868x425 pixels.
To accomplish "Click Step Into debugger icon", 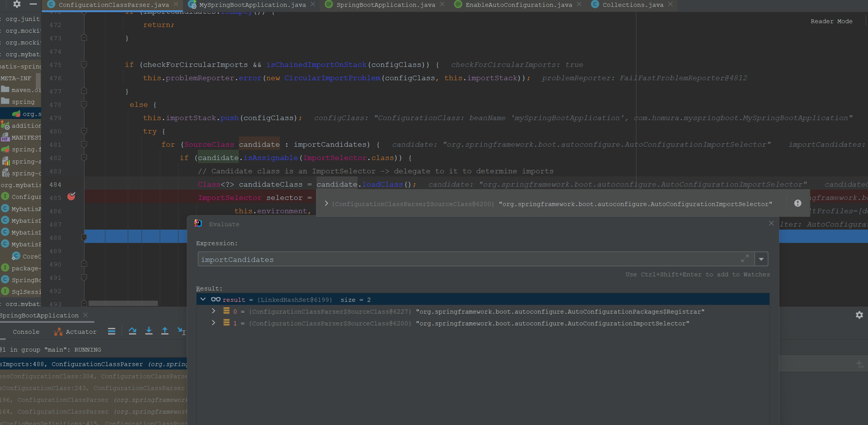I will 149,331.
